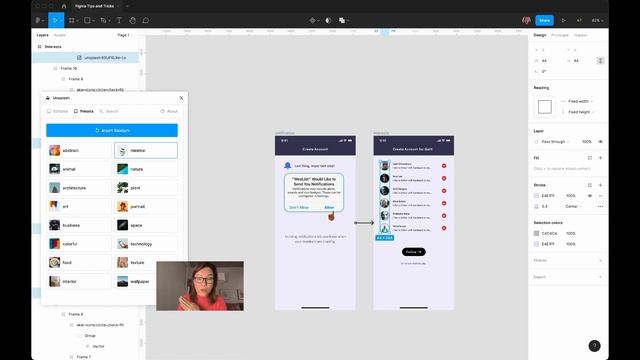Open stroke styles grid icon
Image resolution: width=640 pixels, height=360 pixels.
590,185
